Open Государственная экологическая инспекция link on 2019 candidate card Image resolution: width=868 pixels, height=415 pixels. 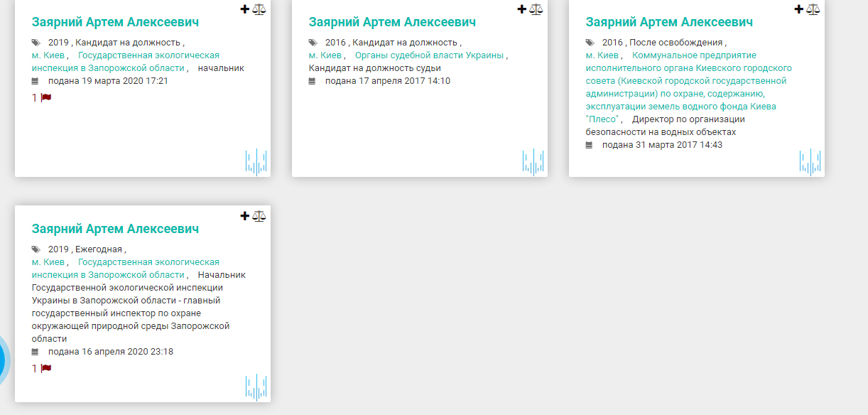(126, 62)
